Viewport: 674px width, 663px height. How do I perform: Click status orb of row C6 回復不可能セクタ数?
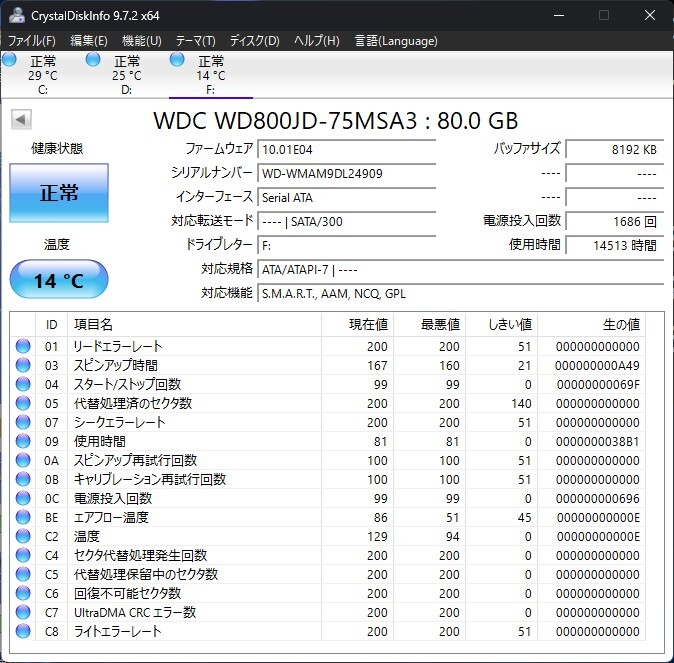pyautogui.click(x=23, y=593)
